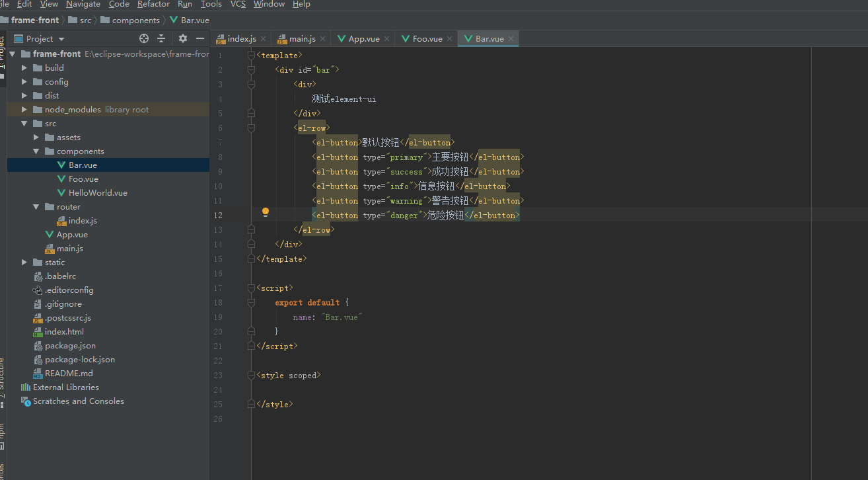Image resolution: width=868 pixels, height=480 pixels.
Task: Select package-lock.json in the project tree
Action: coord(79,360)
